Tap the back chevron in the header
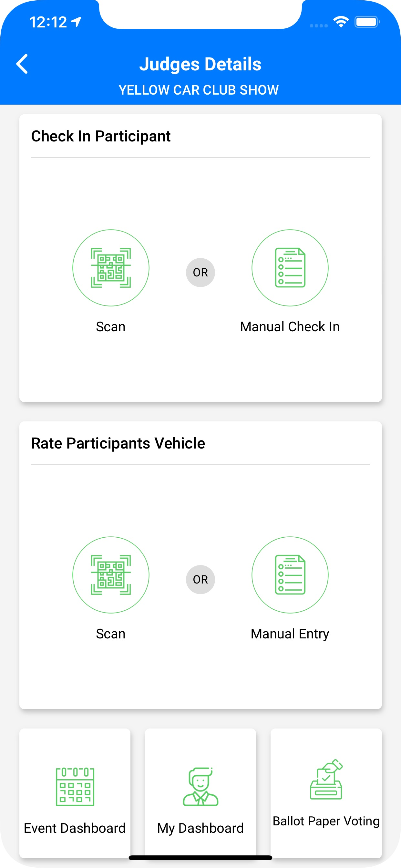Viewport: 401px width, 868px height. pyautogui.click(x=22, y=64)
